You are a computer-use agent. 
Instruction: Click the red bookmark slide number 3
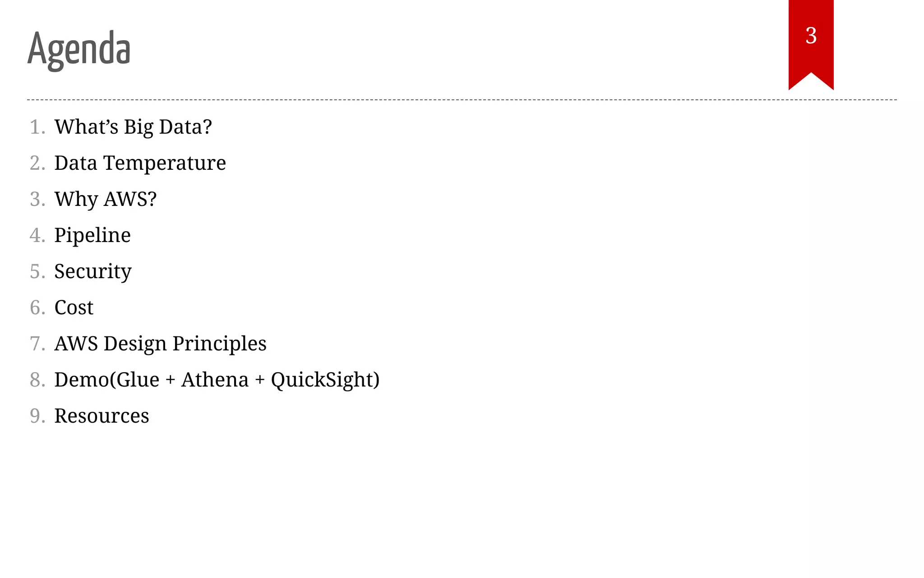pos(811,36)
